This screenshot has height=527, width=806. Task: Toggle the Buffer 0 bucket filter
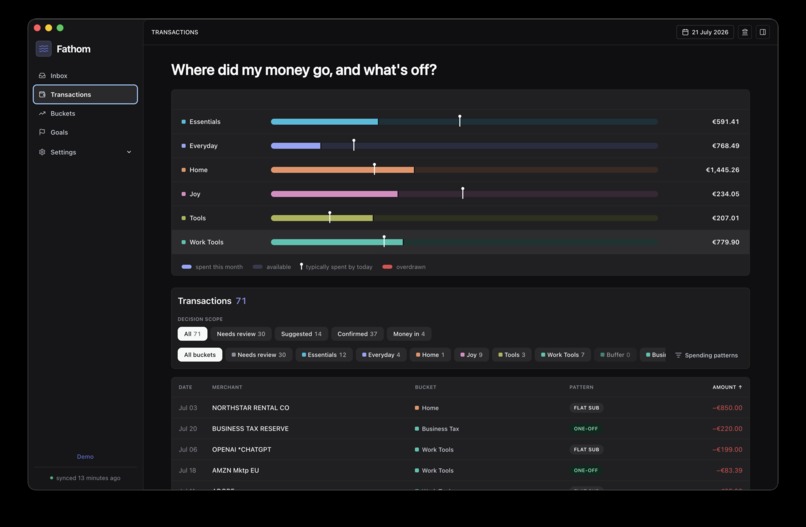click(x=615, y=355)
